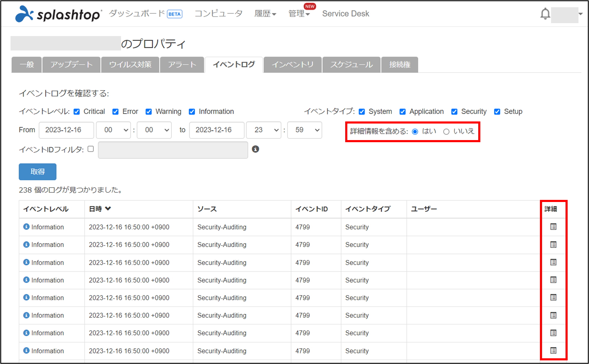Open Service Desk
This screenshot has width=589, height=364.
pos(346,14)
